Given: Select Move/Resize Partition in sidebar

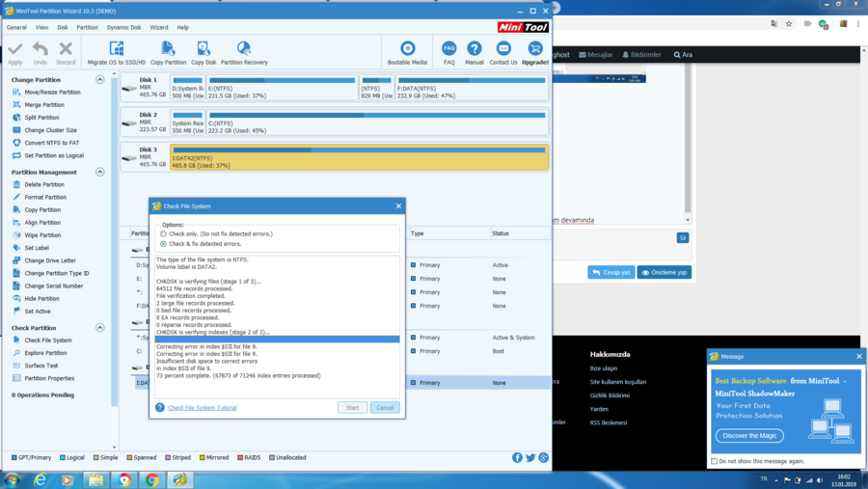Looking at the screenshot, I should coord(52,92).
